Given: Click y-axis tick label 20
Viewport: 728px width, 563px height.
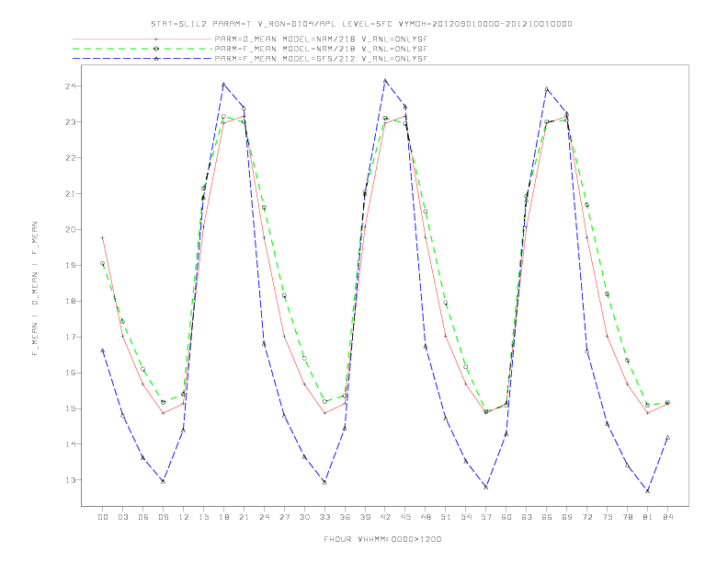Looking at the screenshot, I should click(71, 229).
